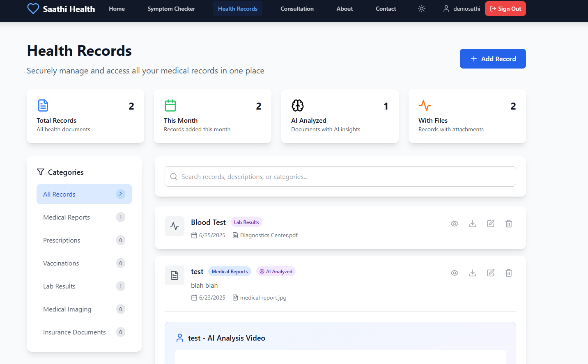Click the Diagnostics Center.pdf file name
The width and height of the screenshot is (588, 364).
[x=269, y=235]
